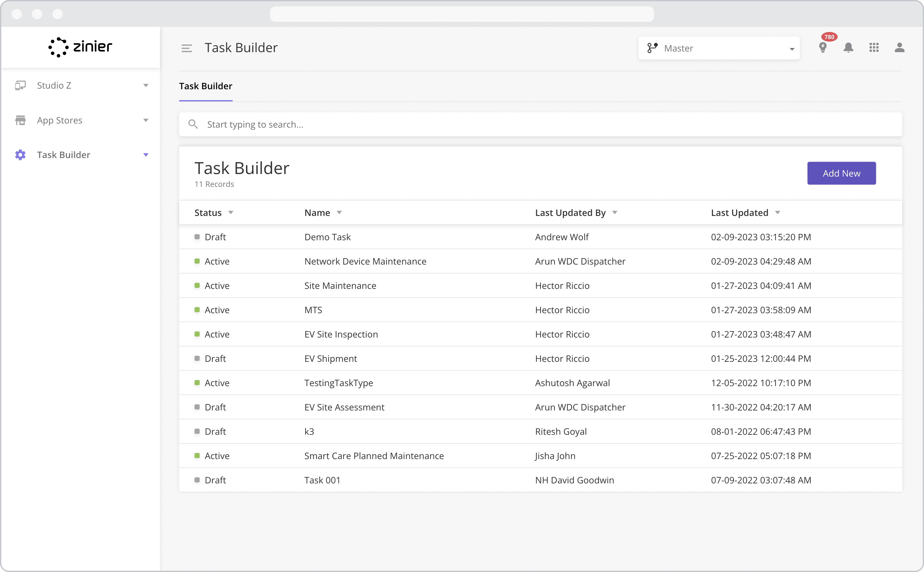Collapse the sidebar with the hamburger icon

click(x=187, y=48)
